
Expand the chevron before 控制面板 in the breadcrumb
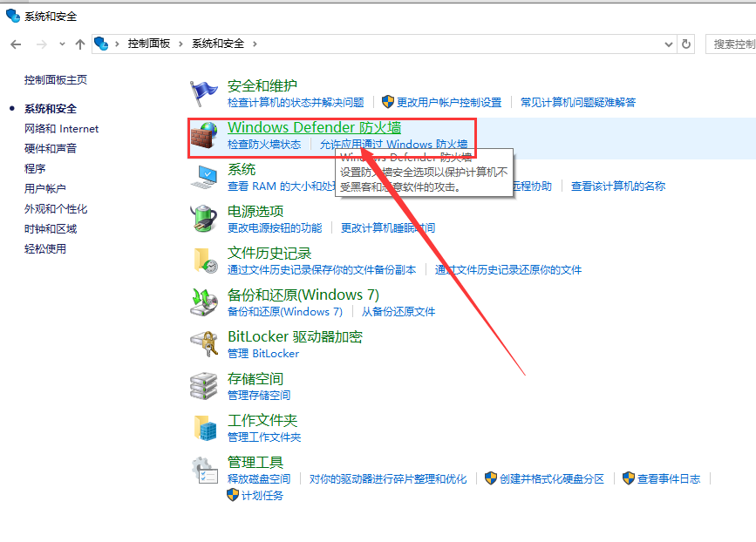pyautogui.click(x=117, y=44)
